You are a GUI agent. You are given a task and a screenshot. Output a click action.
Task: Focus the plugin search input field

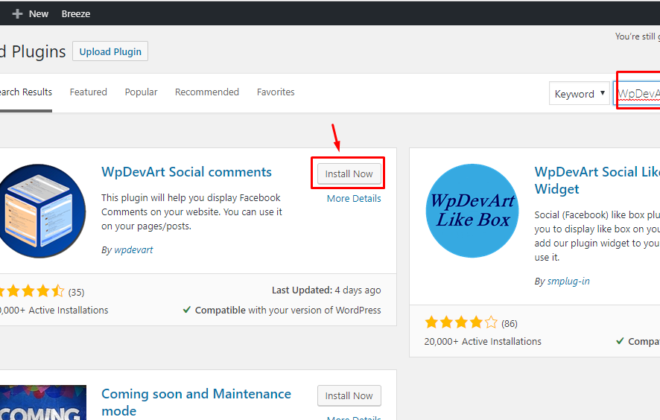637,93
